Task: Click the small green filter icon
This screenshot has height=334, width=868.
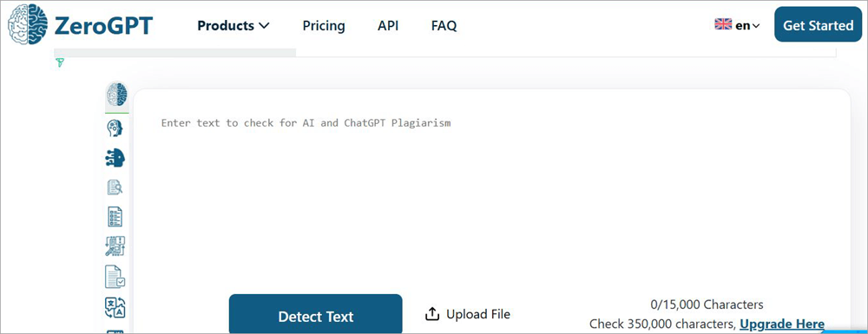Action: (x=60, y=62)
